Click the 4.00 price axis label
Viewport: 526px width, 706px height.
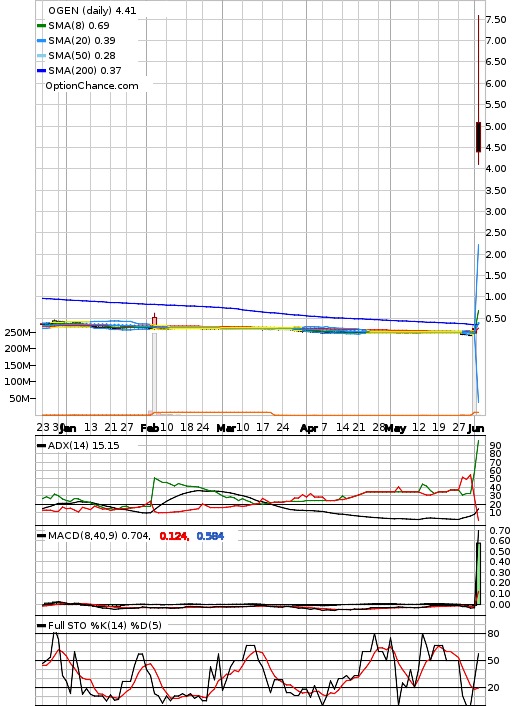(x=496, y=168)
